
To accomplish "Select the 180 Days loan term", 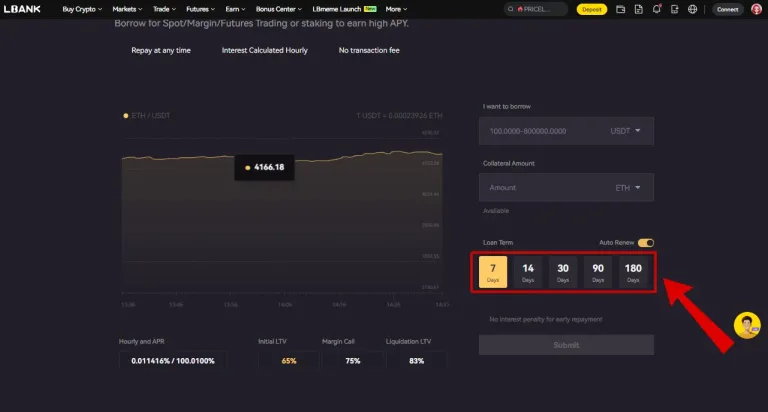I will pos(633,272).
